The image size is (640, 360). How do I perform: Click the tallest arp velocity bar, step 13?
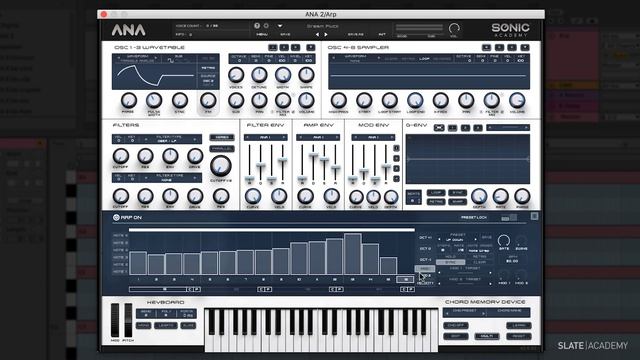point(353,254)
